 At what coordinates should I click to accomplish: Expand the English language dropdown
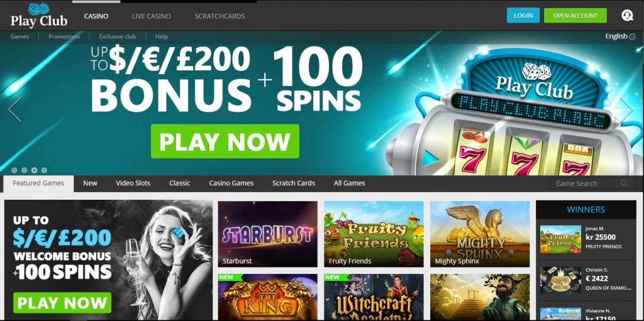[619, 36]
